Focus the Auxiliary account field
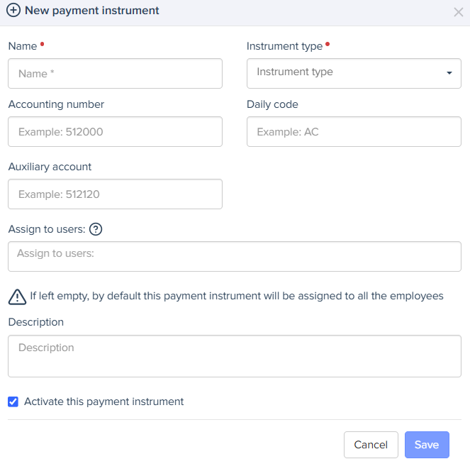Screen dimensions: 470x476 click(x=115, y=194)
